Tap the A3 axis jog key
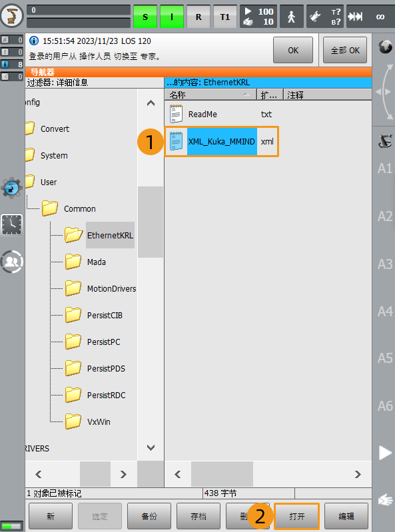Viewport: 395px width, 532px height. [385, 264]
